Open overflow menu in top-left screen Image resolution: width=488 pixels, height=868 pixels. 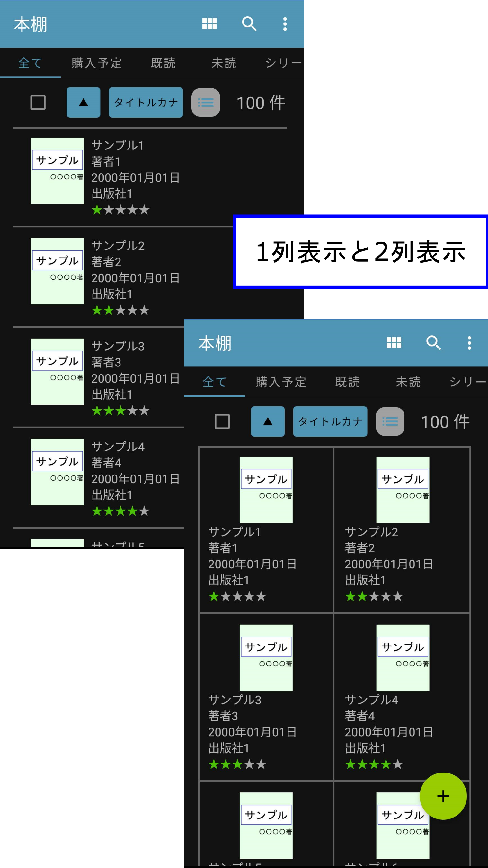point(285,24)
